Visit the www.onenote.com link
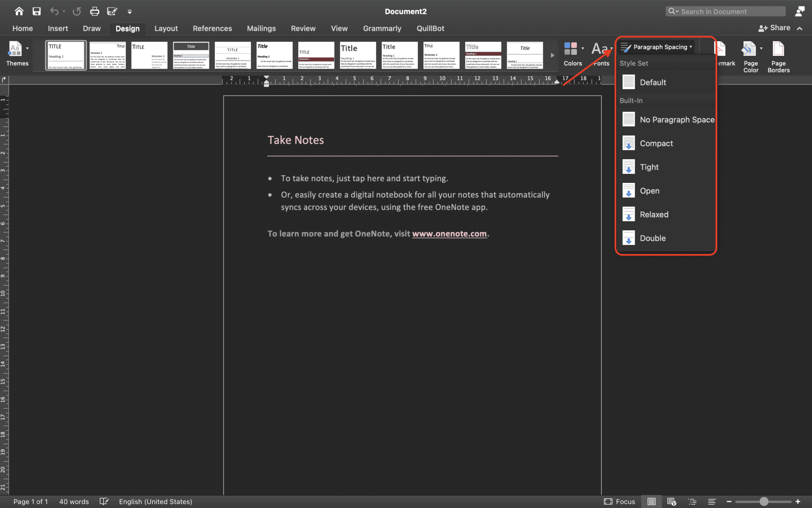The width and height of the screenshot is (812, 508). (x=449, y=233)
